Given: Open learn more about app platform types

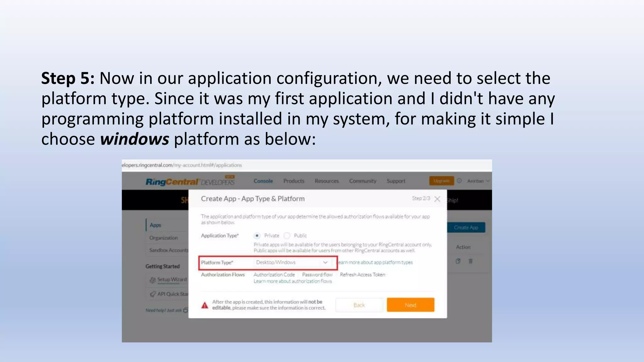Looking at the screenshot, I should click(375, 262).
